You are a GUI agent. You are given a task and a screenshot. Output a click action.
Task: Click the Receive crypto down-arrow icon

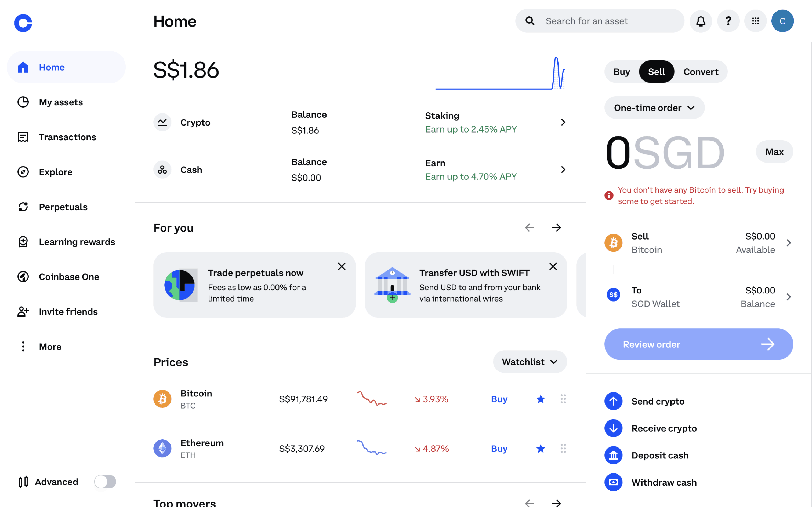click(x=613, y=428)
